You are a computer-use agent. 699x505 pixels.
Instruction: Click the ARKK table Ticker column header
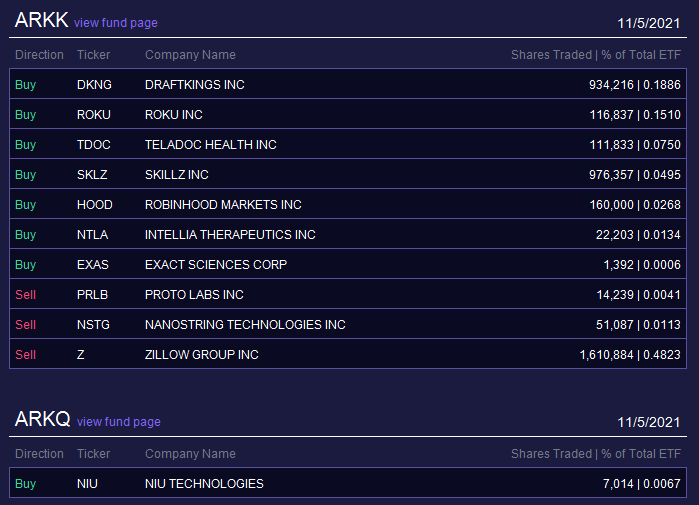point(93,55)
